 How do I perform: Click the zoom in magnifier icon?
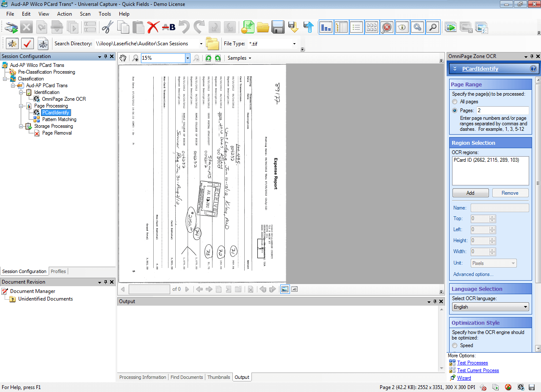tap(135, 58)
